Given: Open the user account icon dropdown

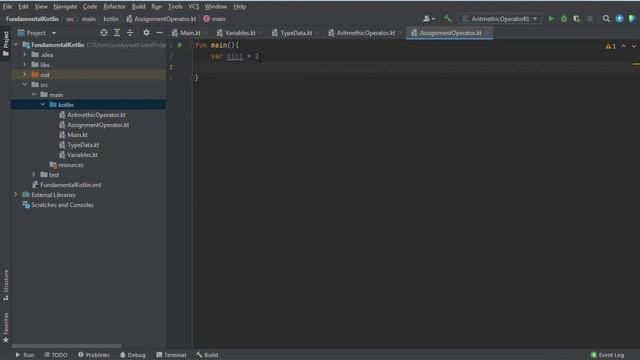Looking at the screenshot, I should 429,19.
